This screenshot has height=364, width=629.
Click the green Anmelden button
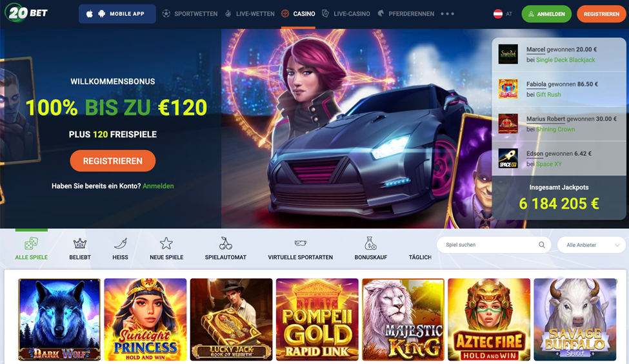(x=546, y=14)
